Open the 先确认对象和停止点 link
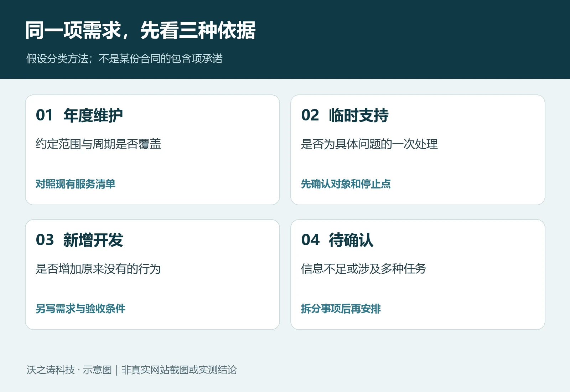570x392 pixels. [x=346, y=184]
